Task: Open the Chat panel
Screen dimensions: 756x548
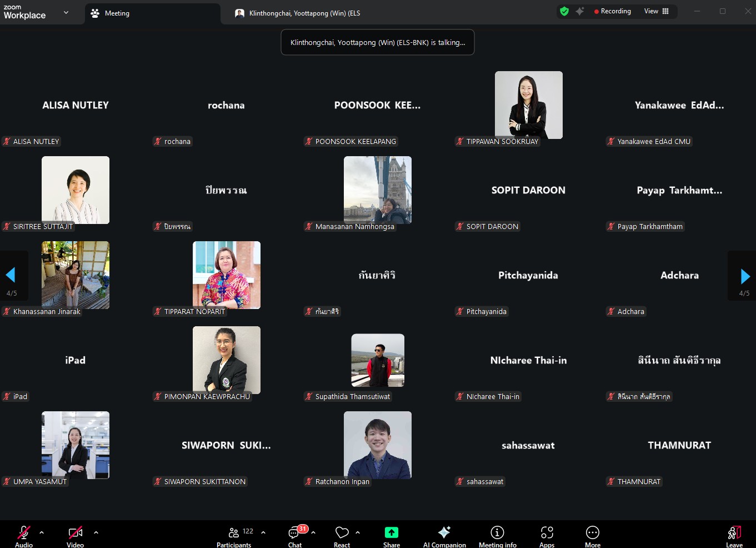Action: pos(295,536)
